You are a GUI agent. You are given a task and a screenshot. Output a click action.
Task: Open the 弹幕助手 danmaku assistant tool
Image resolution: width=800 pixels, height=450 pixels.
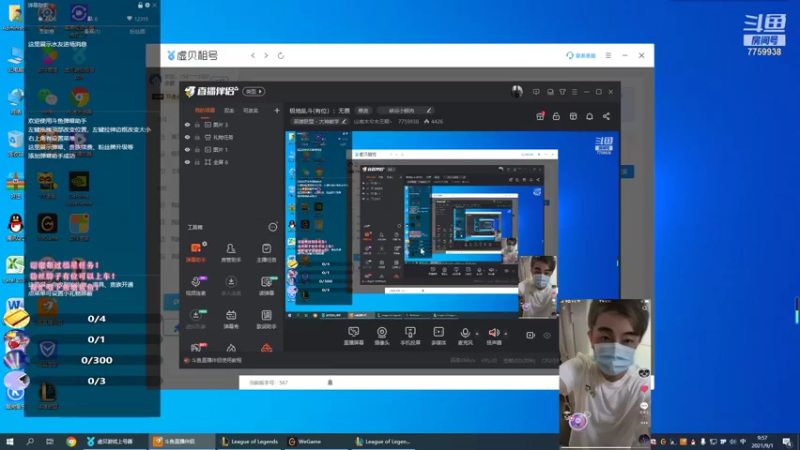(195, 253)
